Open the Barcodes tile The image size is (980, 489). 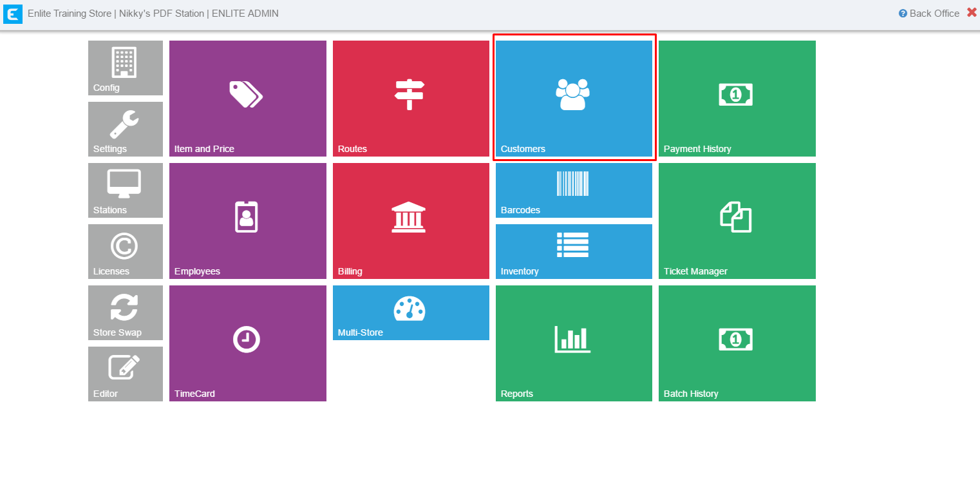click(574, 190)
